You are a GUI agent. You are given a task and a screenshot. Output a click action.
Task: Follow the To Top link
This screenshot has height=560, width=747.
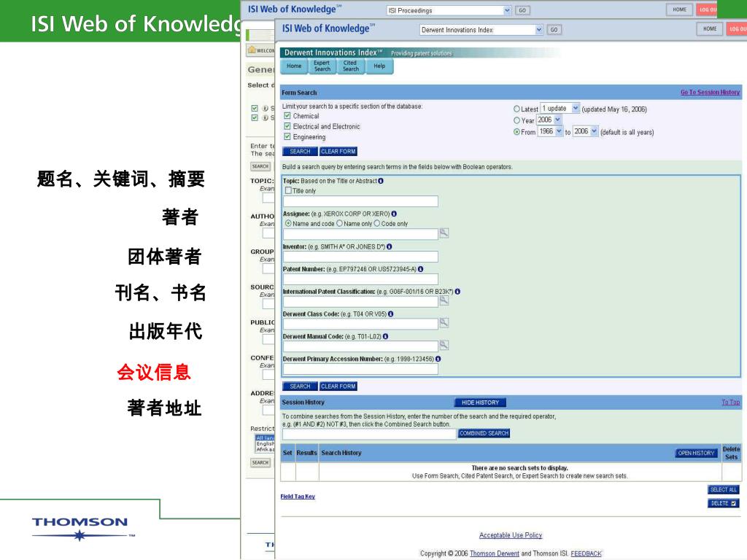(730, 402)
